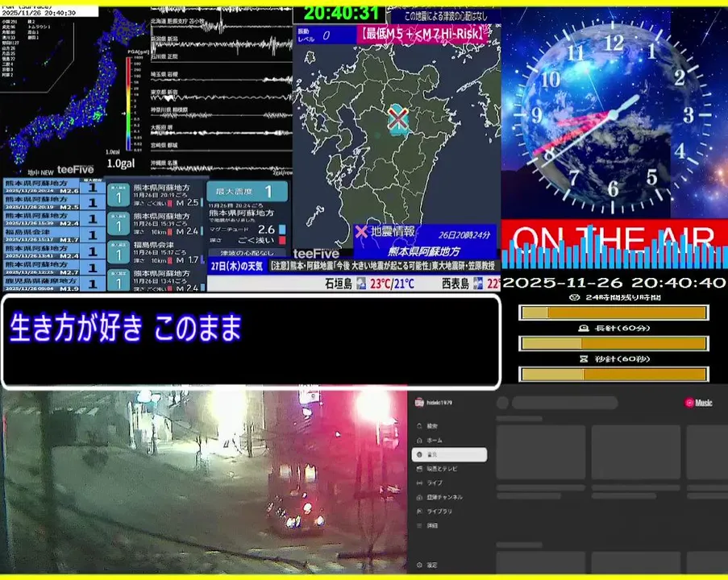This screenshot has width=728, height=580.
Task: Click lyrics box 生き方が好き このまま
Action: click(252, 341)
